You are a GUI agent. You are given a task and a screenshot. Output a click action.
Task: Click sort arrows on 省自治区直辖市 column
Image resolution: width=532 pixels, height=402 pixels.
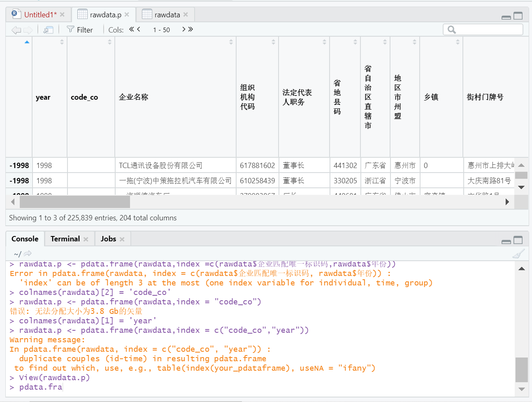click(x=385, y=42)
